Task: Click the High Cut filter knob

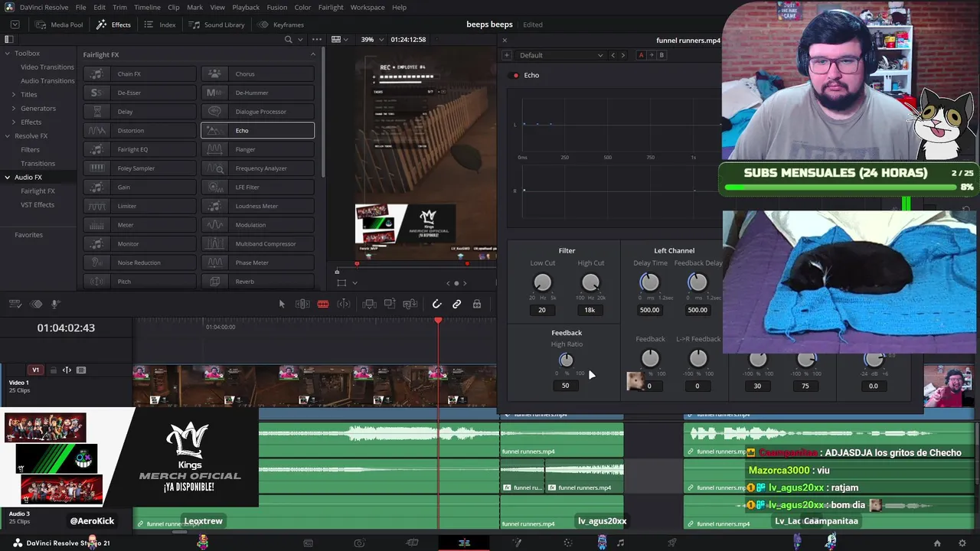Action: [590, 283]
